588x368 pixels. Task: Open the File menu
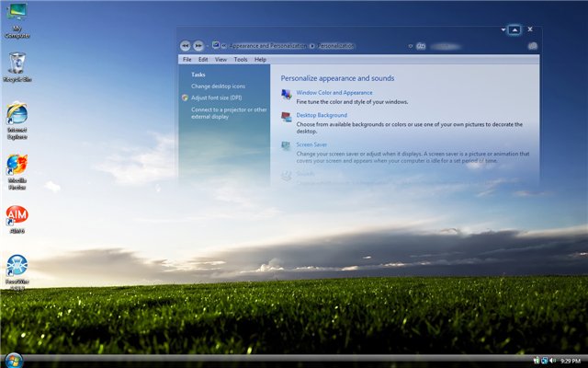(x=187, y=60)
